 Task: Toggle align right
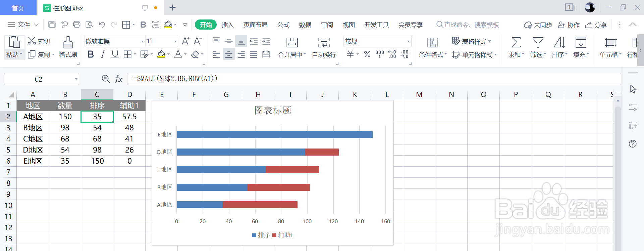coord(241,54)
